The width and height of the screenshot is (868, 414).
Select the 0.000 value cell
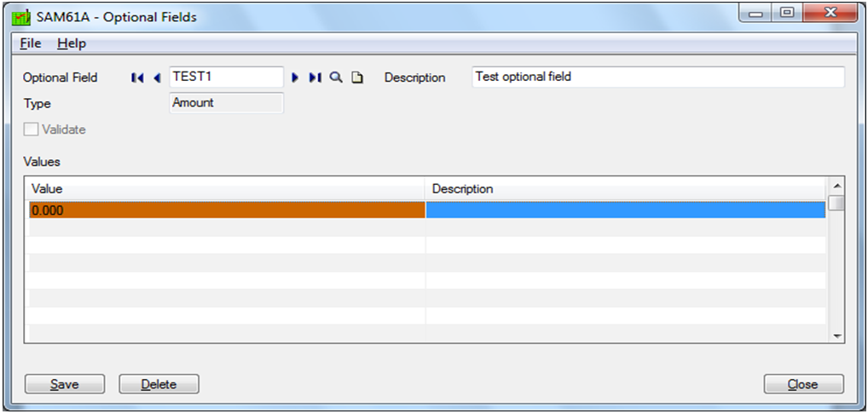point(227,210)
